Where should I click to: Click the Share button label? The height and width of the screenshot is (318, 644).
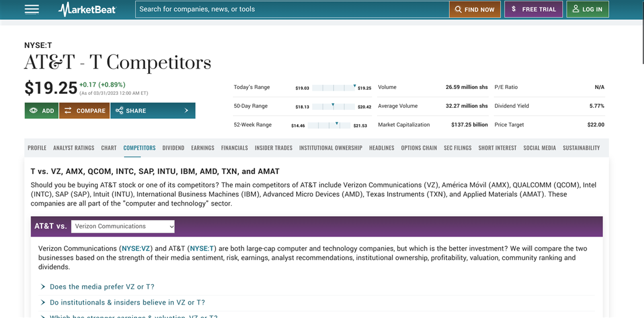[136, 111]
